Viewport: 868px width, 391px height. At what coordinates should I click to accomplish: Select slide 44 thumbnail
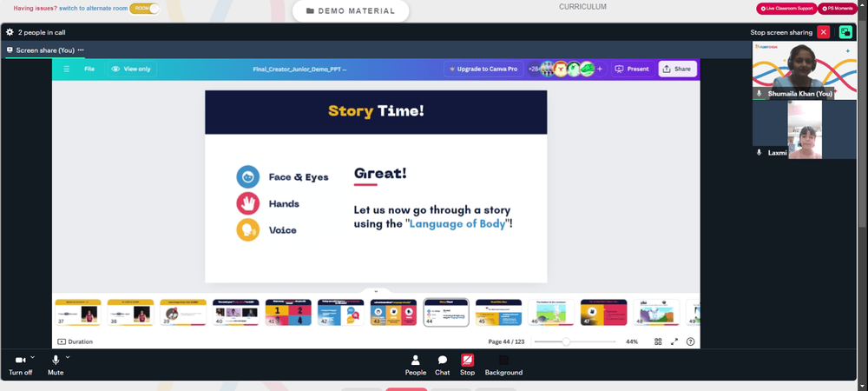point(446,312)
